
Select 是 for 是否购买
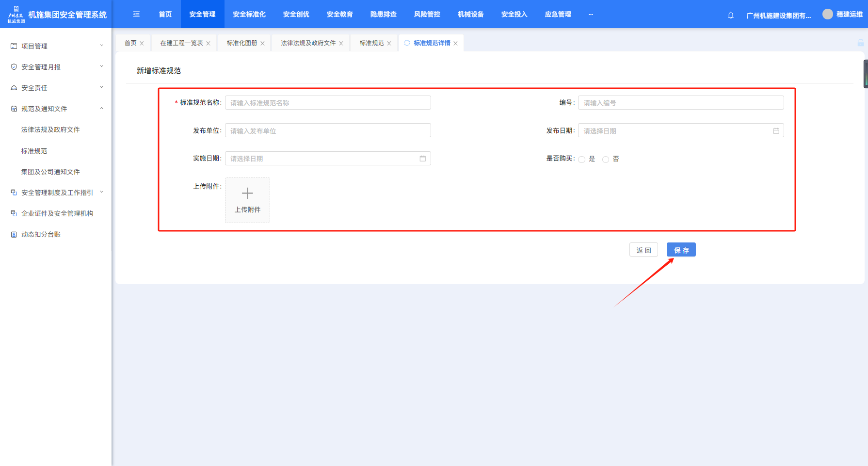(582, 159)
